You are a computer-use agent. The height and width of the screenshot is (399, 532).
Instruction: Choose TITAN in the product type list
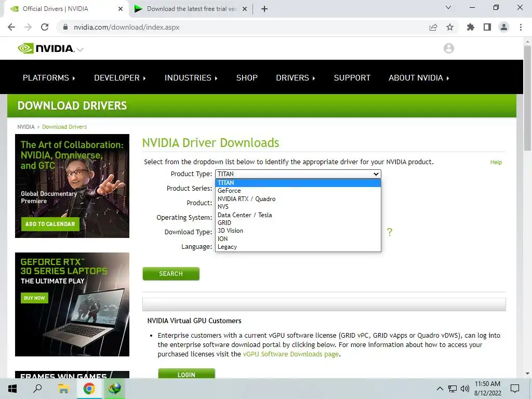(x=298, y=182)
